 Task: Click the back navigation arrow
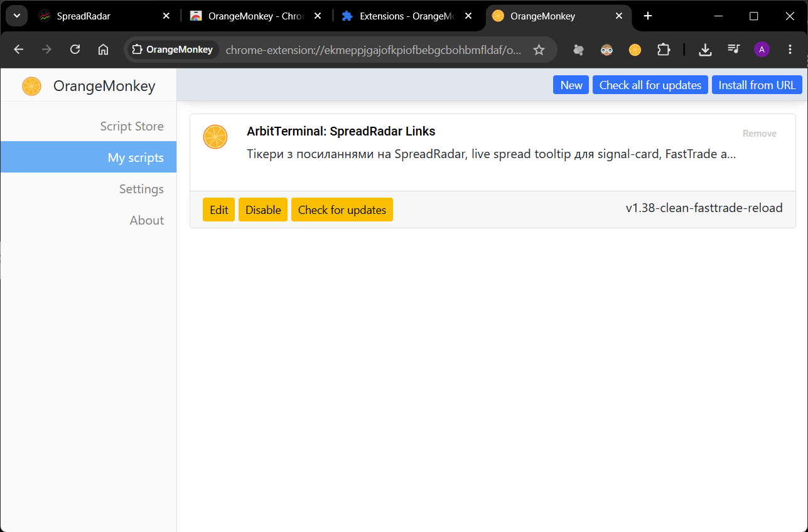coord(18,50)
